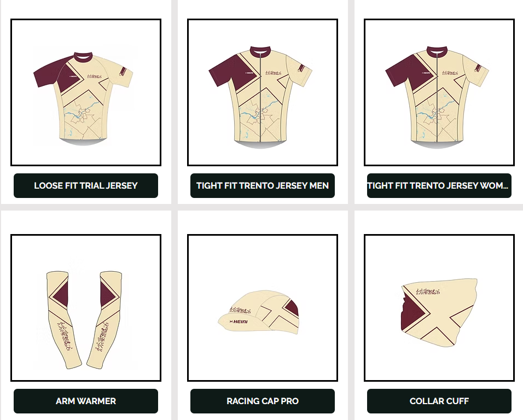Click the HEINI logo on the racing cap brim
The width and height of the screenshot is (523, 420).
coord(239,322)
